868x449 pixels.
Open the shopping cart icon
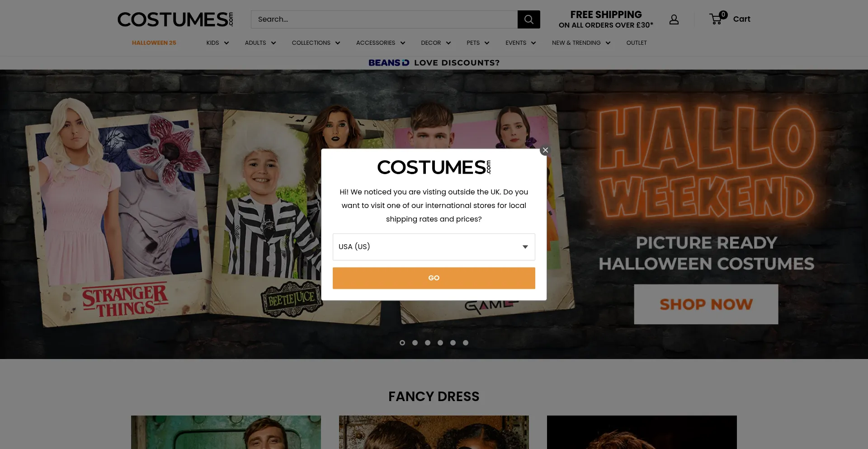click(716, 19)
